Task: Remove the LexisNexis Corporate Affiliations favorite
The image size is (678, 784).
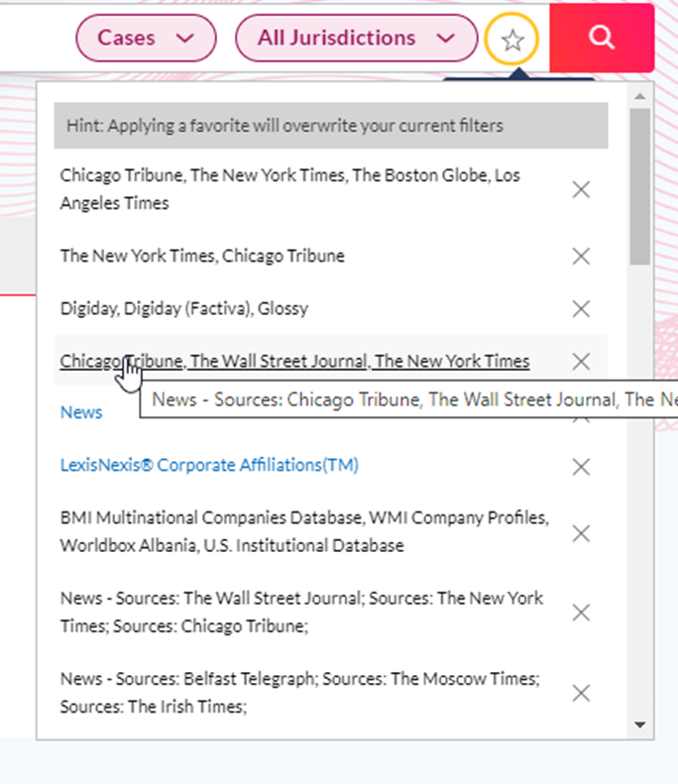Action: (581, 467)
